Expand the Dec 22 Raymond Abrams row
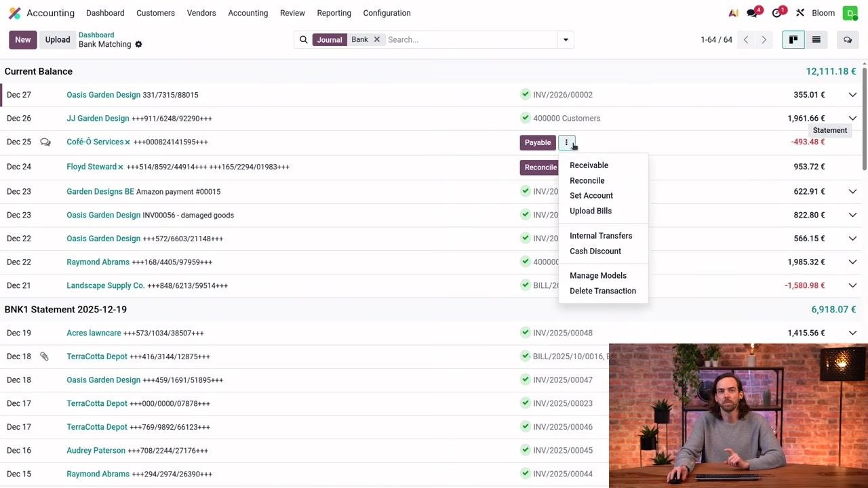Viewport: 868px width, 488px height. point(852,262)
